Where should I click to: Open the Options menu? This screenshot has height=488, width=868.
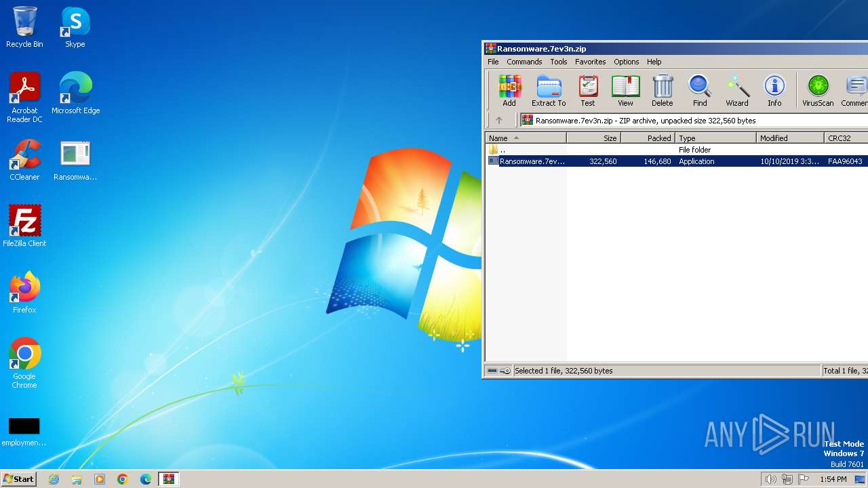[627, 62]
